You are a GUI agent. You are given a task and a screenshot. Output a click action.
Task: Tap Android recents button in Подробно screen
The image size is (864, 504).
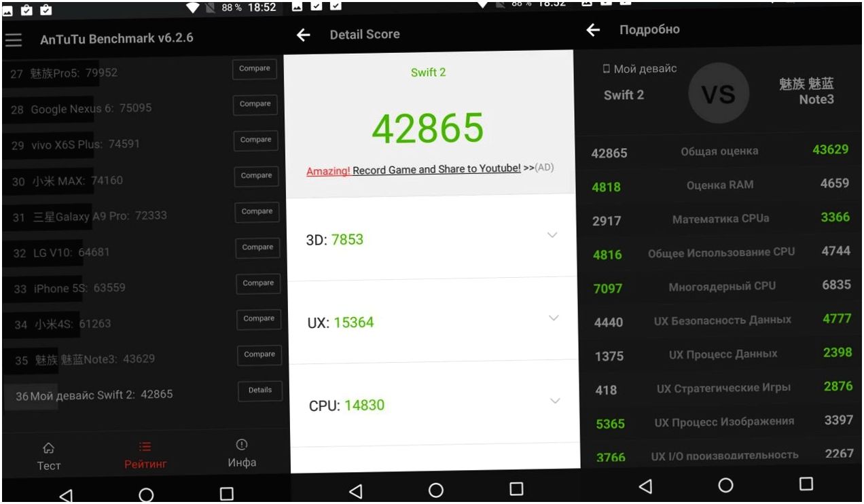pos(806,484)
